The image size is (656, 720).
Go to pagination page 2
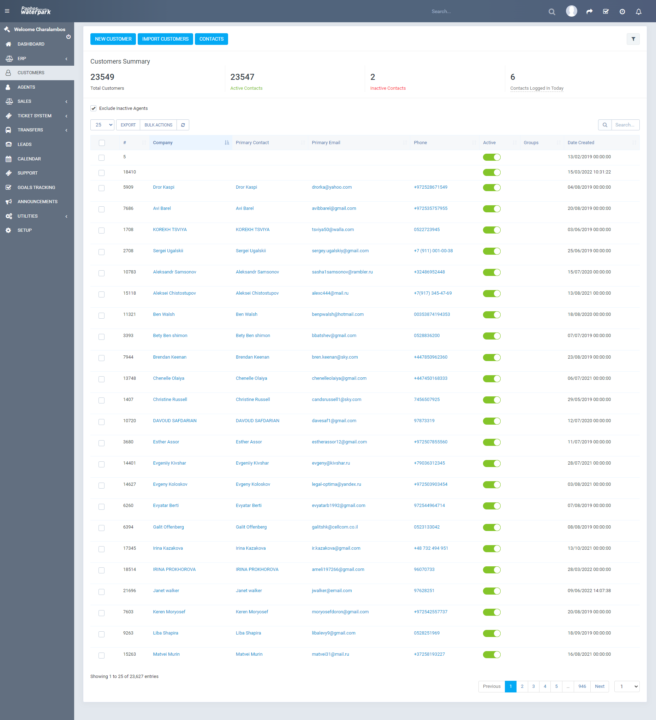(x=522, y=686)
